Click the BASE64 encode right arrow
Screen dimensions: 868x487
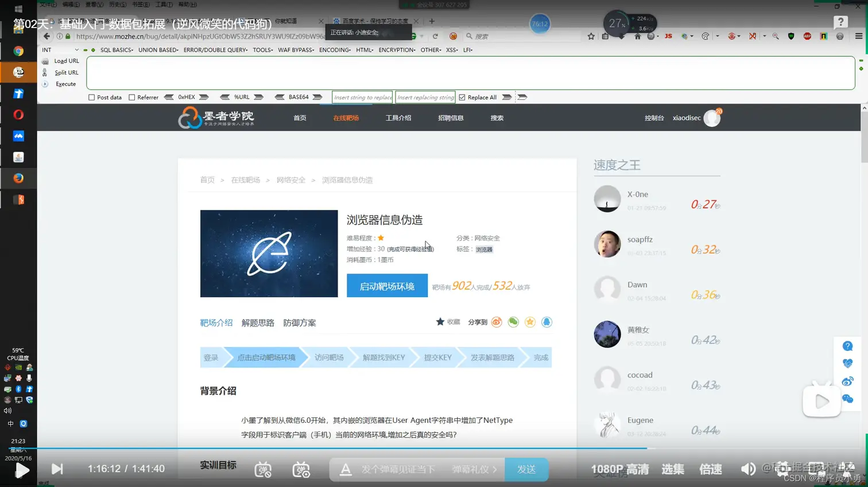[317, 97]
